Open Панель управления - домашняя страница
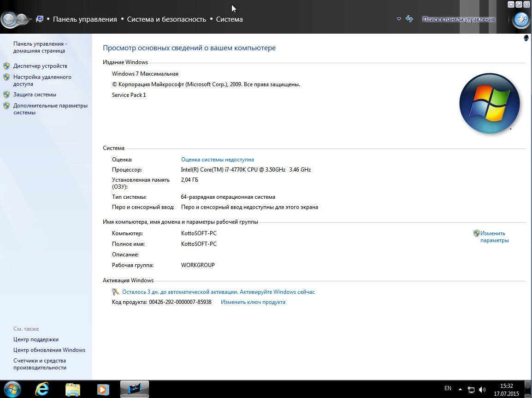This screenshot has width=532, height=398. click(40, 47)
